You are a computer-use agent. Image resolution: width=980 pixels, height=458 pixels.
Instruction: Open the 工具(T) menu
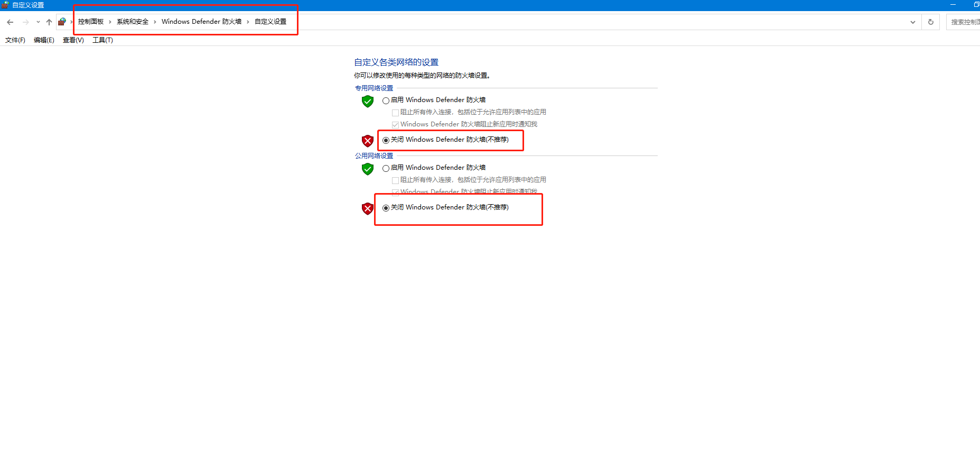[102, 40]
